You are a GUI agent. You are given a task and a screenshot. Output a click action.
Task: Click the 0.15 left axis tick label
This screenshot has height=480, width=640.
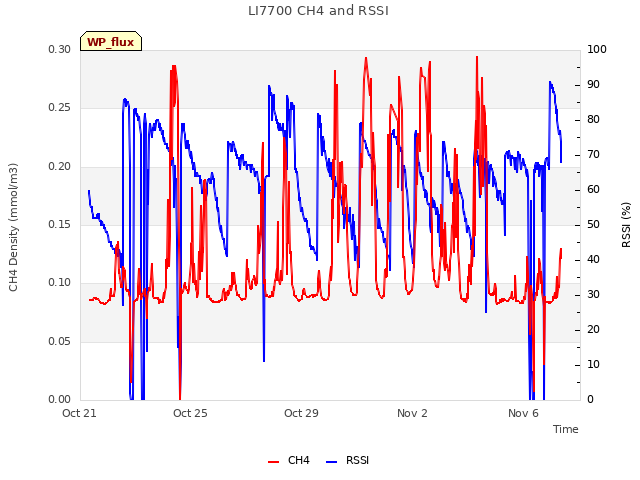60,224
